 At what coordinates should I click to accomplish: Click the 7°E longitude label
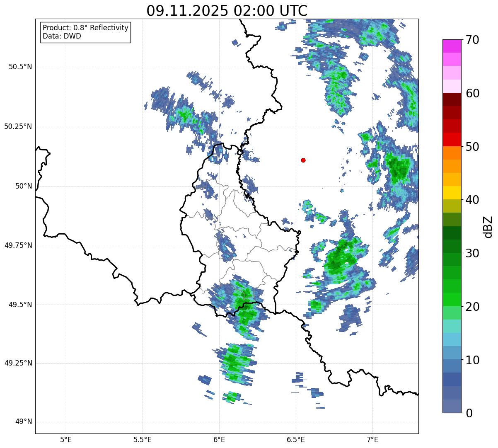(372, 439)
